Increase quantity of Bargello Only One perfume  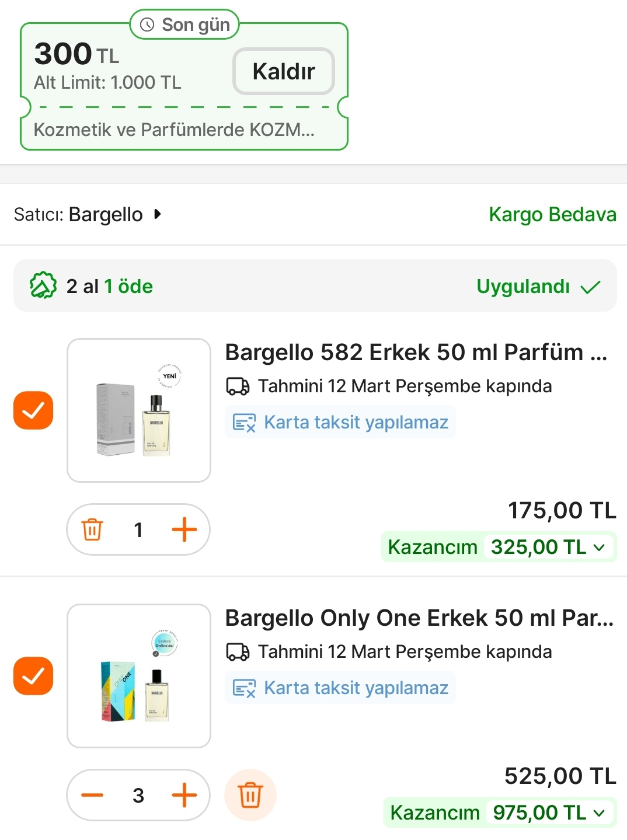[x=184, y=795]
